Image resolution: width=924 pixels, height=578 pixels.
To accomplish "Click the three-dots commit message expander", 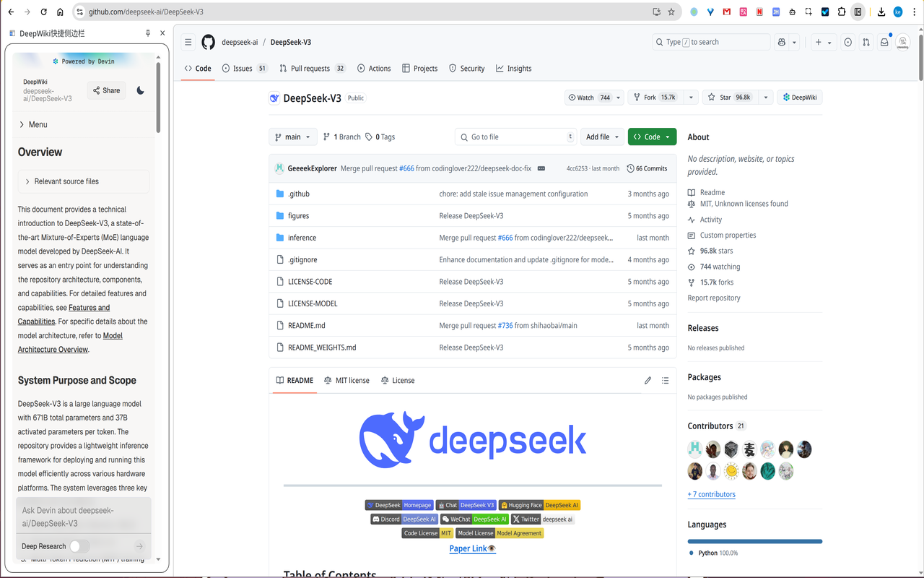I will [541, 168].
